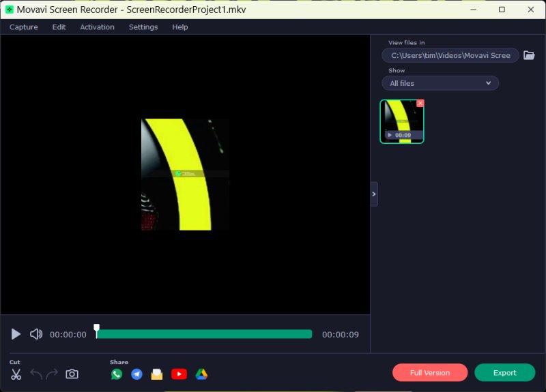Click the Export button

(504, 373)
